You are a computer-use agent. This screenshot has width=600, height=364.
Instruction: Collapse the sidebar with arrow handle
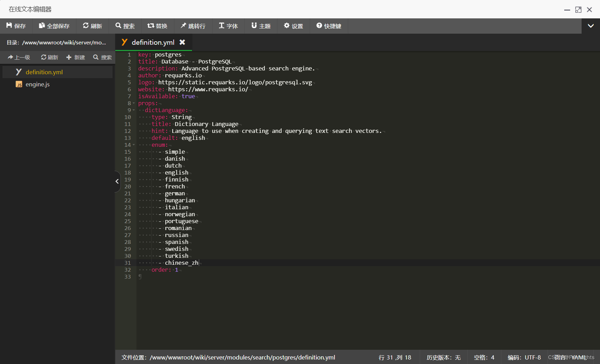click(117, 181)
